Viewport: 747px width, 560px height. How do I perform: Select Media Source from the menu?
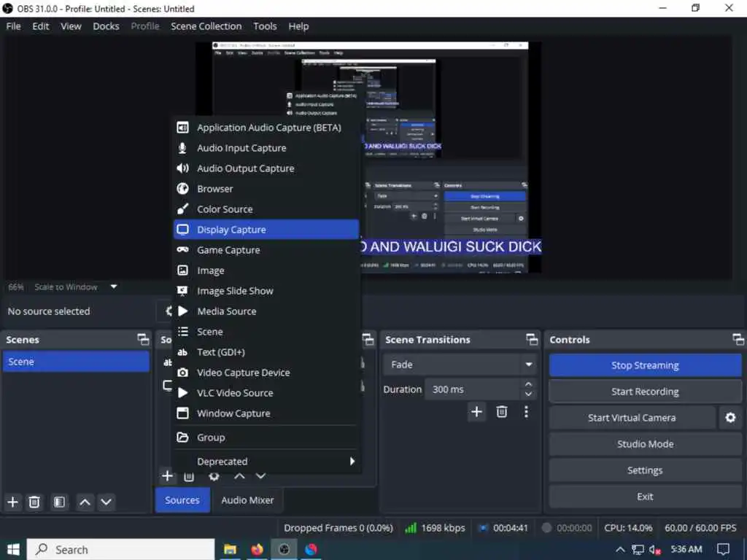[266, 311]
